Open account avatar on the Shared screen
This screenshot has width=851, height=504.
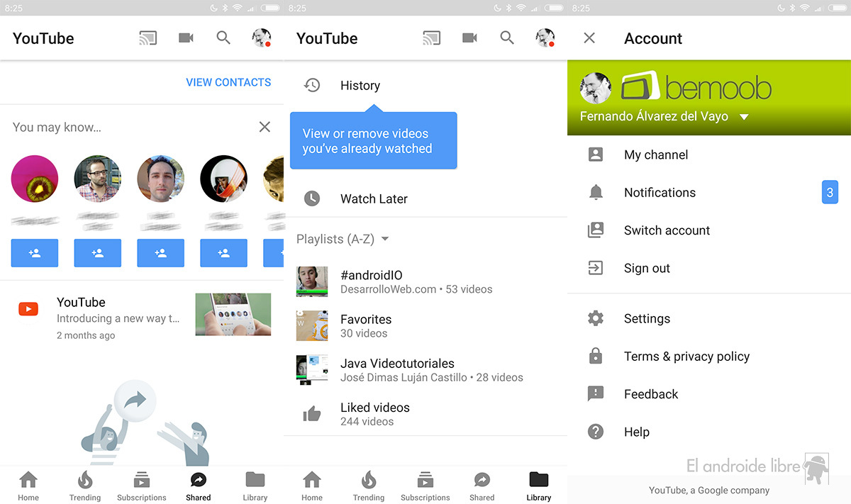click(262, 38)
